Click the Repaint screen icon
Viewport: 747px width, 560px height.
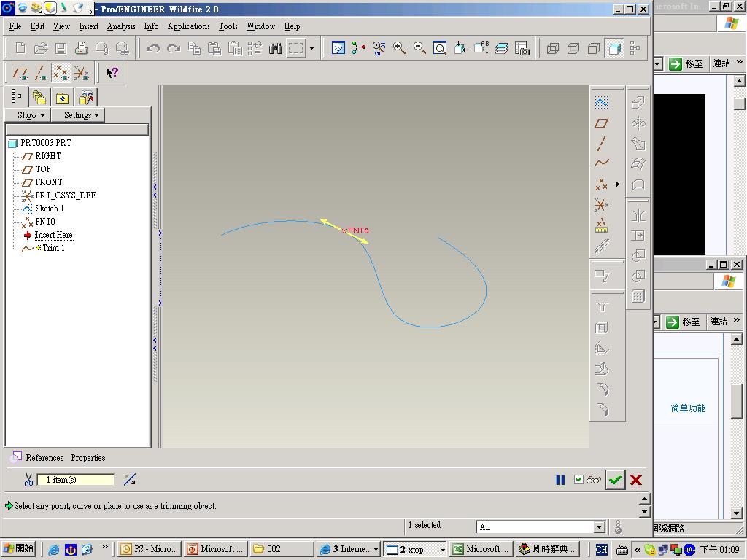coord(338,48)
